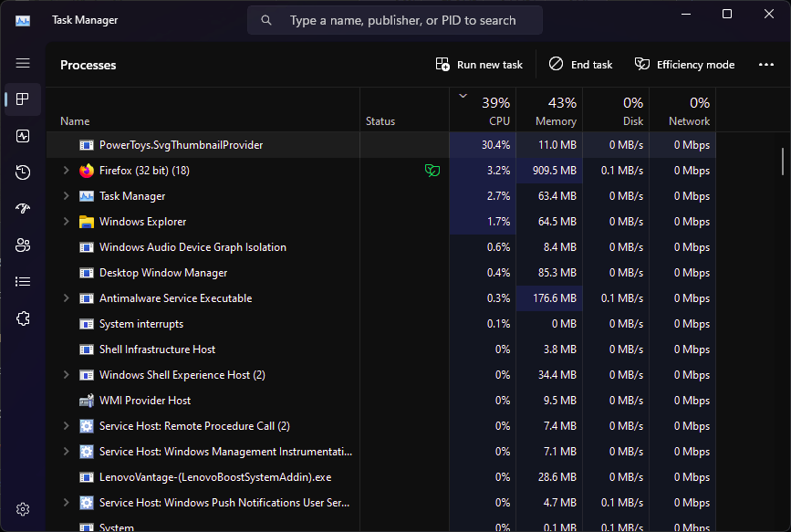
Task: Open the Details view
Action: pos(22,281)
